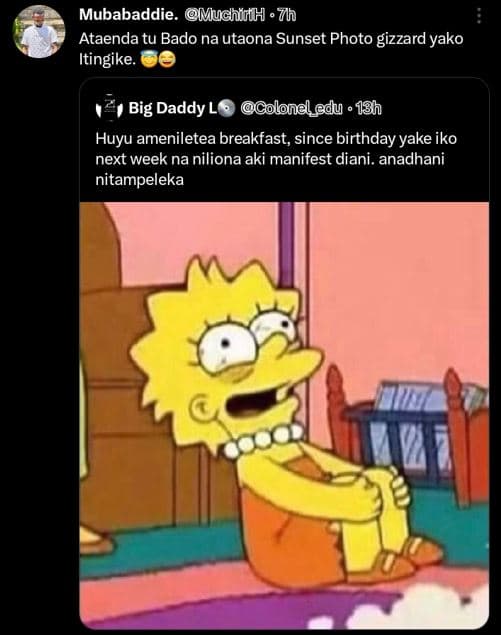This screenshot has height=635, width=501.
Task: Click the Big Daddy L display name
Action: [173, 108]
